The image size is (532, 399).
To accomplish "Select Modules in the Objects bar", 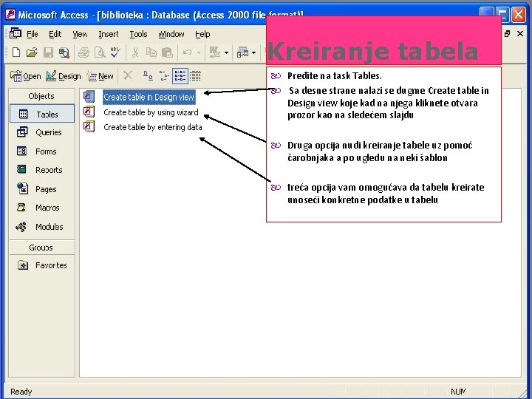I will click(x=39, y=226).
